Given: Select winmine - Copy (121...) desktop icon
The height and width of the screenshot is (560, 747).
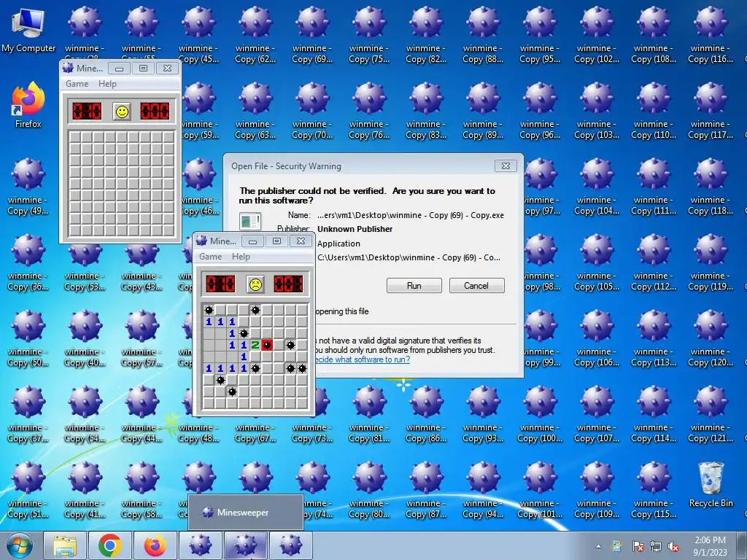Looking at the screenshot, I should coord(711,414).
